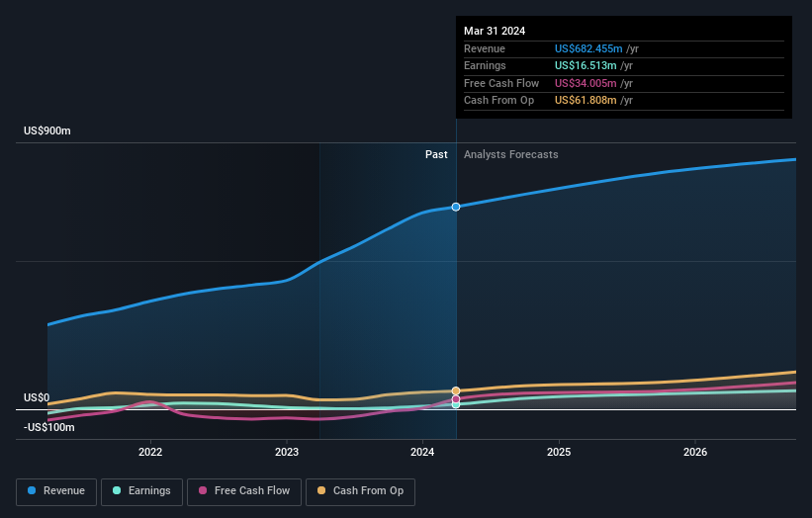Click the Earnings row label in tooltip
Image resolution: width=812 pixels, height=518 pixels.
point(485,65)
